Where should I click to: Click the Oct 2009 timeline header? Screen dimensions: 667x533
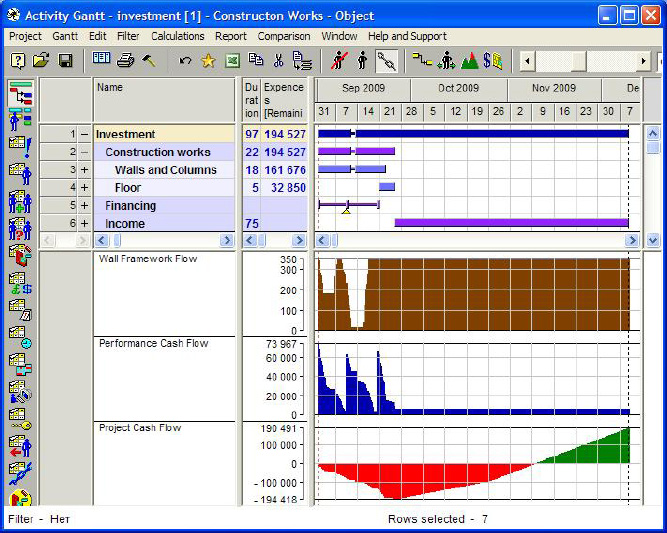[x=459, y=88]
